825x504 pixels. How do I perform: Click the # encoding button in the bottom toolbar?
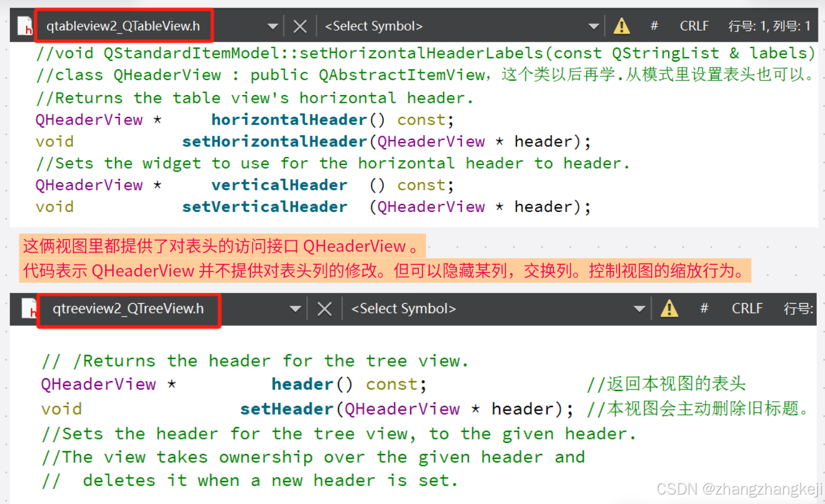tap(704, 308)
